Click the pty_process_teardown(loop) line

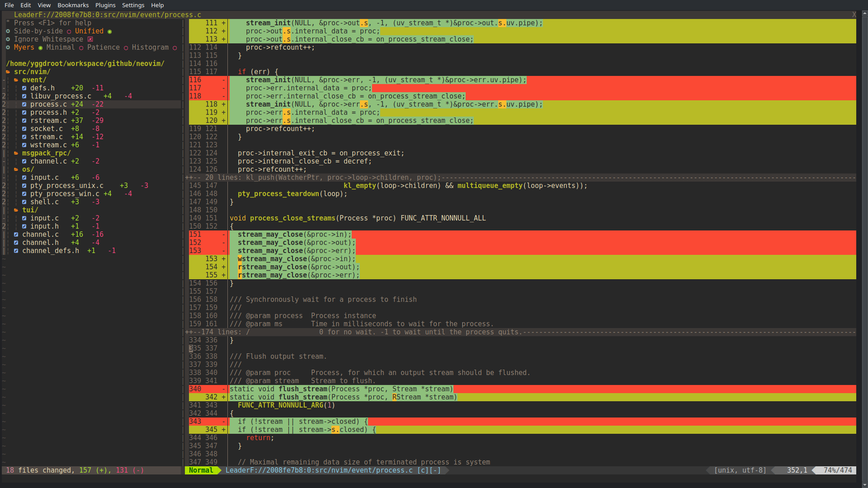(x=292, y=194)
